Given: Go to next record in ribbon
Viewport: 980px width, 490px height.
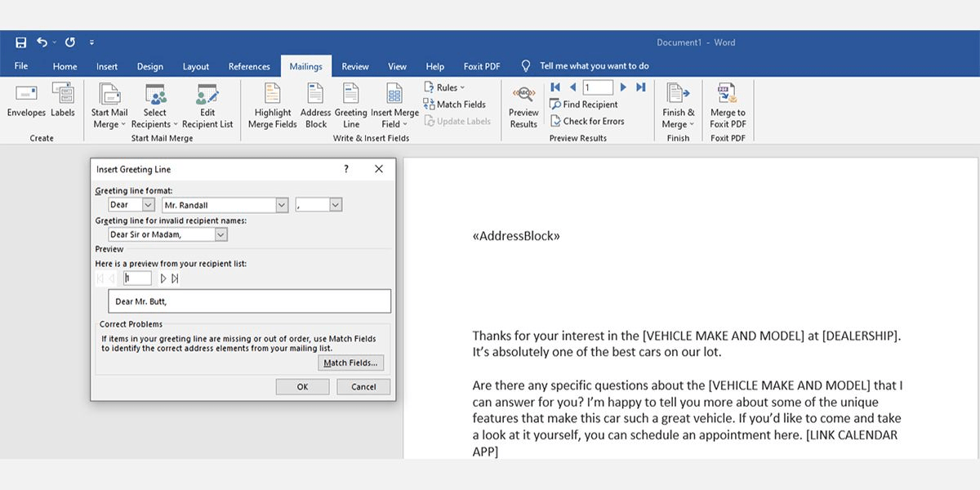Looking at the screenshot, I should (x=623, y=87).
